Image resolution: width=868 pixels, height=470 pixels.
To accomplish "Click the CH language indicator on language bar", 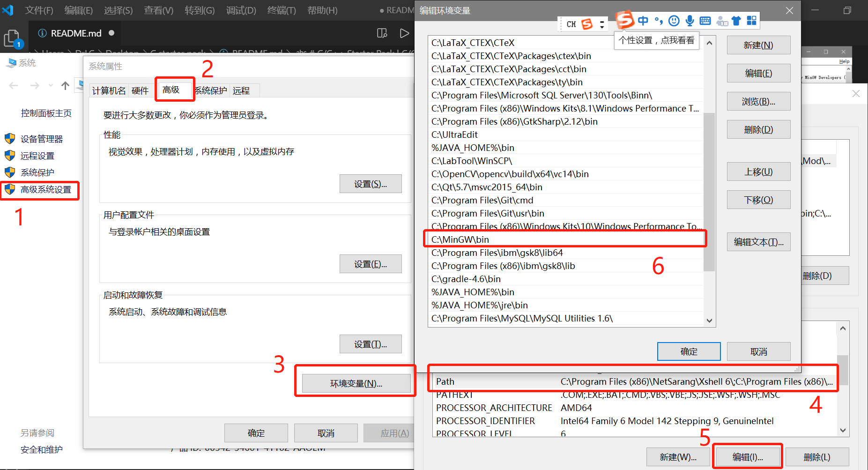I will [x=571, y=24].
